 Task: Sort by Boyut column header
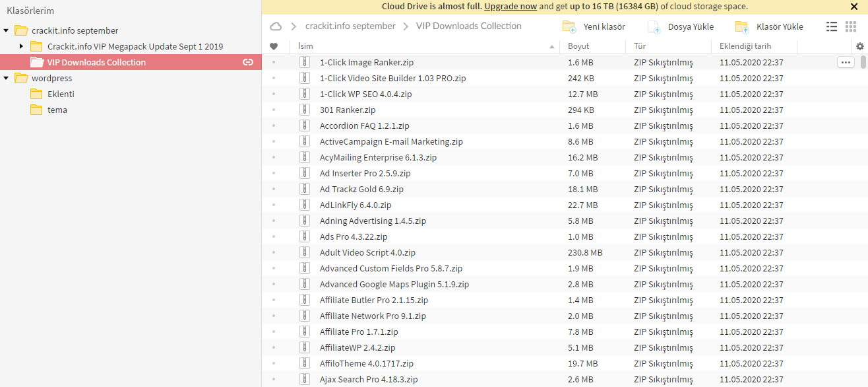[x=578, y=46]
